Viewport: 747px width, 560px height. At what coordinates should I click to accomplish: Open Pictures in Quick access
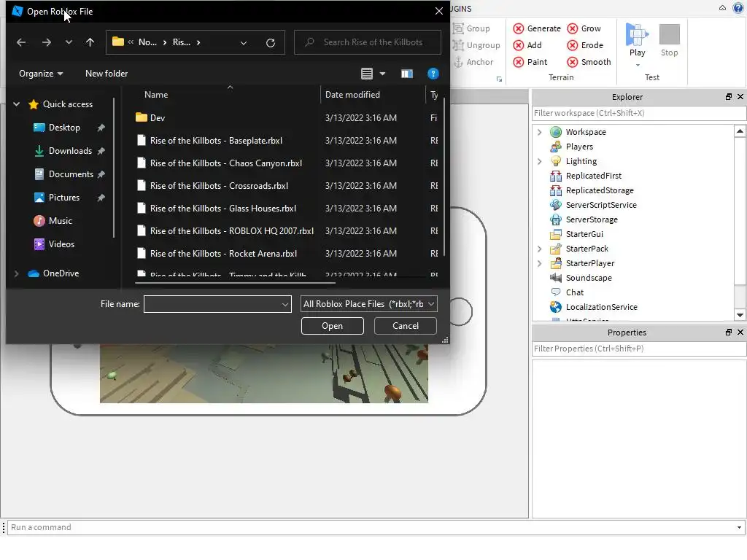(x=64, y=198)
